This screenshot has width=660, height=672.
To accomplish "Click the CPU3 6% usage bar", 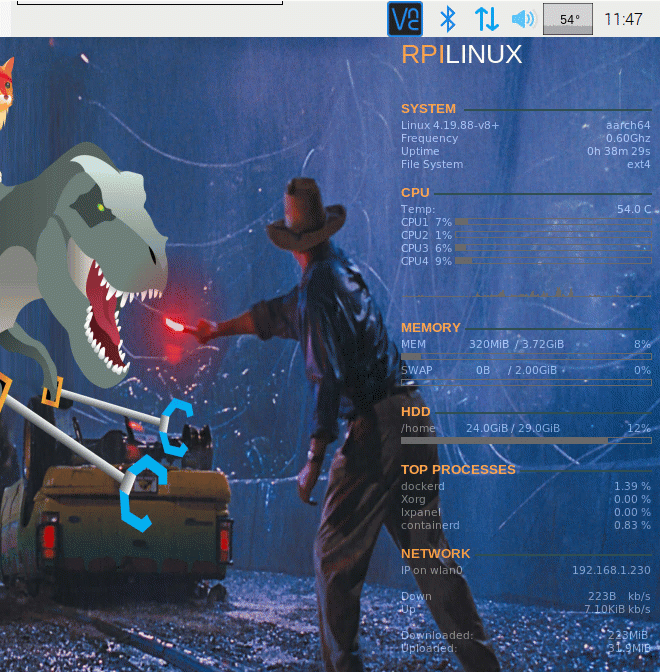I will pyautogui.click(x=553, y=248).
